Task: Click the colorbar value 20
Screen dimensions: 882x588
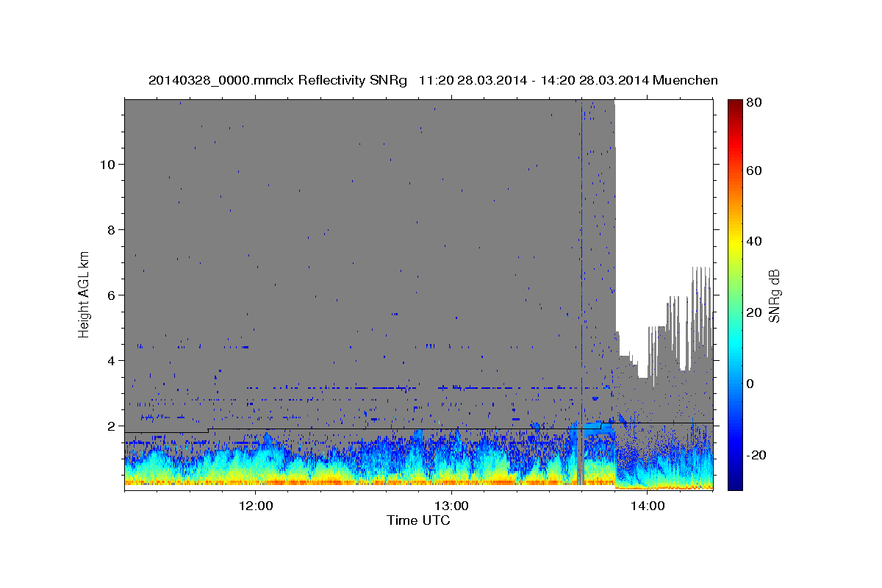Action: tap(754, 312)
